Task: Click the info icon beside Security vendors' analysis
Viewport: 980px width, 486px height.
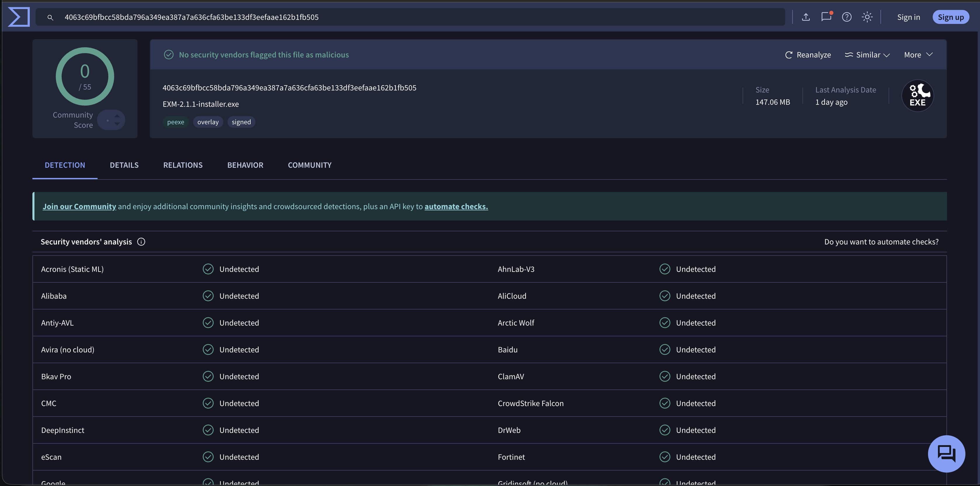Action: click(x=141, y=242)
